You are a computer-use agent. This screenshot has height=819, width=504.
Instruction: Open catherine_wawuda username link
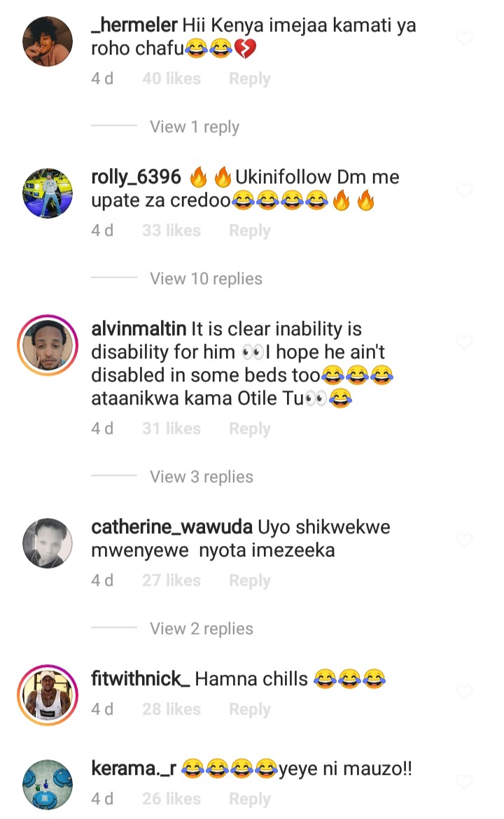pyautogui.click(x=171, y=528)
